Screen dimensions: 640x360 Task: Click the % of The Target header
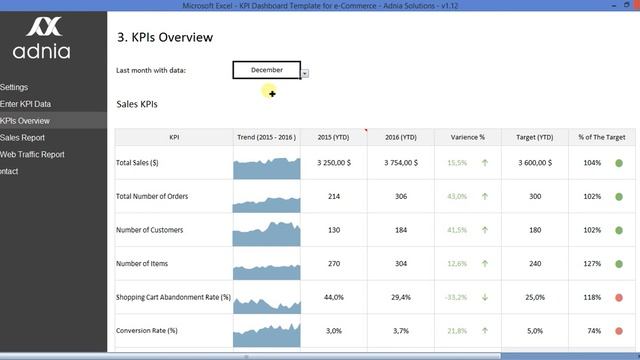click(x=602, y=137)
